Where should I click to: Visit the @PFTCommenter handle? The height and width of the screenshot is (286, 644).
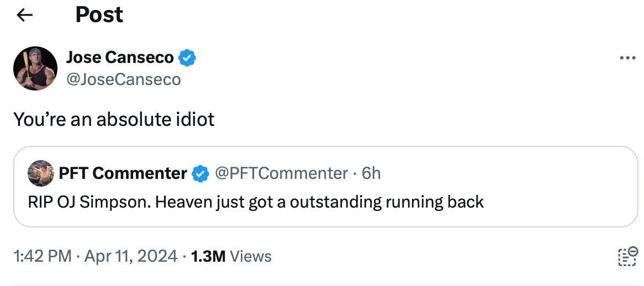(x=281, y=173)
